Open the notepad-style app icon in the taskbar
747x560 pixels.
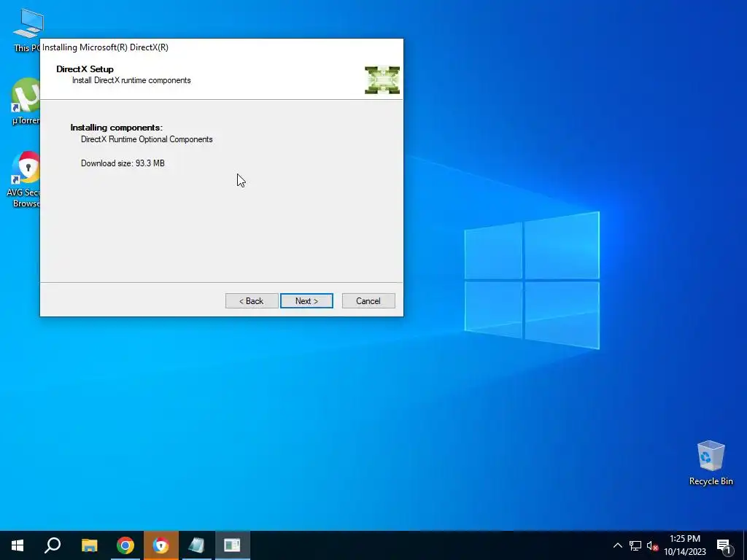click(196, 545)
